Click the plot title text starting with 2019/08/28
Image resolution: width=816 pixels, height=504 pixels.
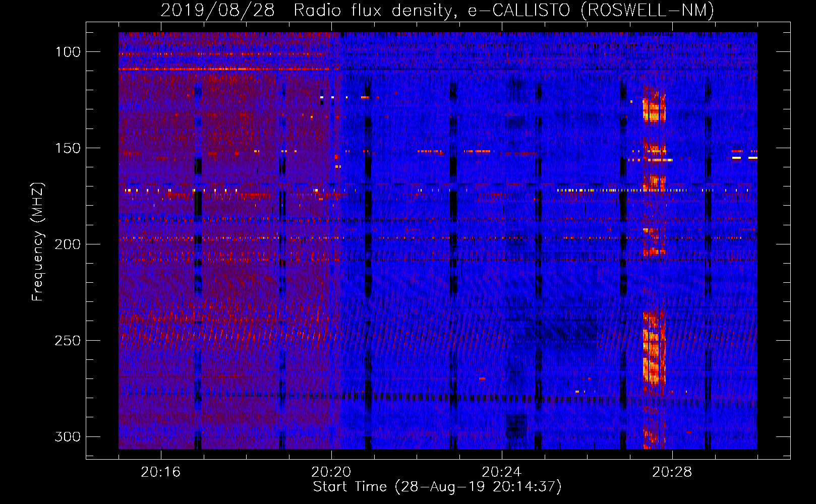[437, 10]
